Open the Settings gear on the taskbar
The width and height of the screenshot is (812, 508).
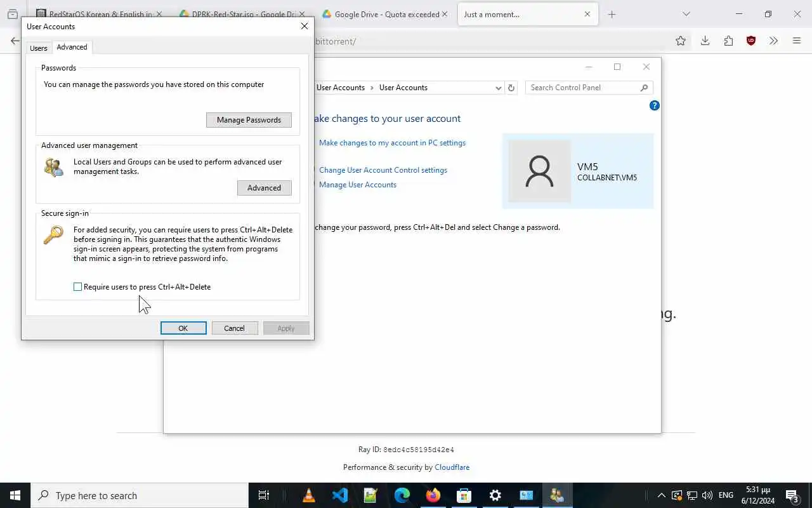pyautogui.click(x=495, y=495)
